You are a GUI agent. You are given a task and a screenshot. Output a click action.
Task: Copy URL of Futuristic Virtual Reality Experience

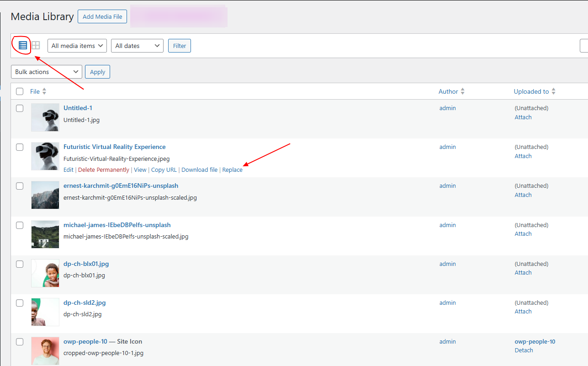164,170
